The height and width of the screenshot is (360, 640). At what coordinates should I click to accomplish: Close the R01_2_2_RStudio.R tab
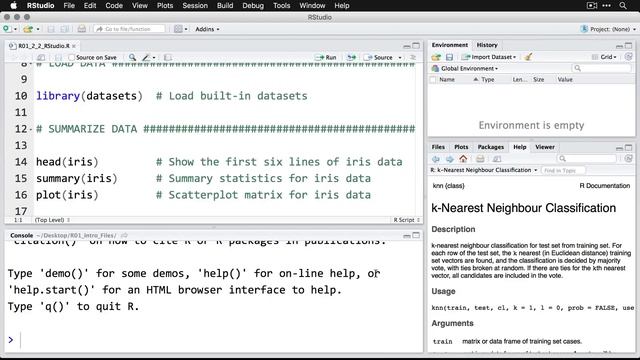tap(74, 46)
